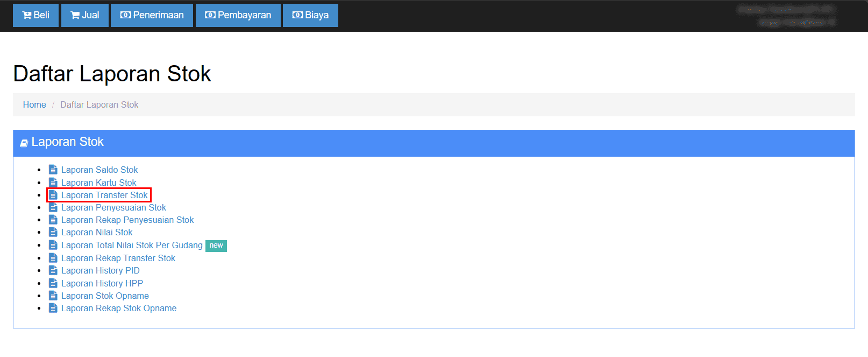868x357 pixels.
Task: Click the file icon beside Laporan Rekap Stok Opname
Action: coord(53,308)
